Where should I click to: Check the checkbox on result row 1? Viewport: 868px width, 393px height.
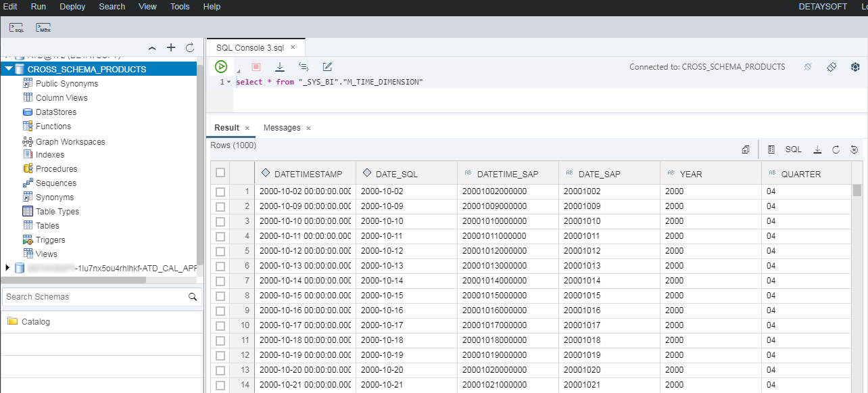pos(220,191)
